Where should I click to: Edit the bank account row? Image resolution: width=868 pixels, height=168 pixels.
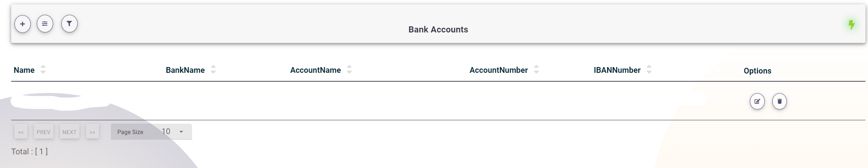coord(757,101)
